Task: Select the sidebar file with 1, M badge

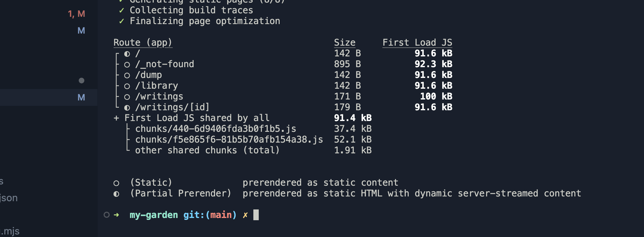Action: (49, 14)
